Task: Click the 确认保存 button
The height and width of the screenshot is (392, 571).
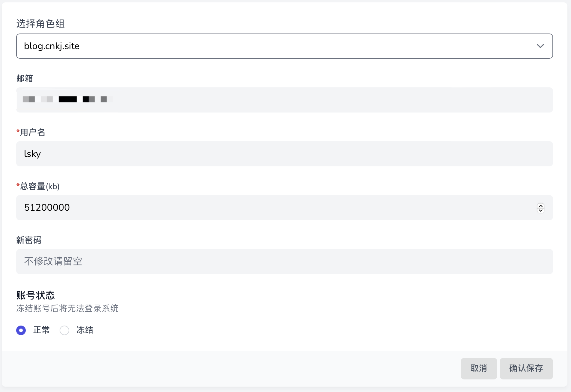Action: pyautogui.click(x=526, y=368)
